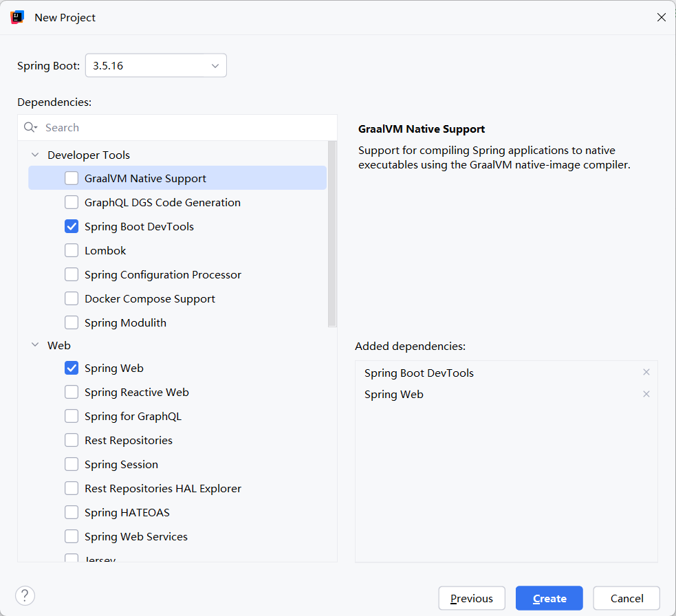Select the Spring HATEOAS row label
676x616 pixels.
pyautogui.click(x=127, y=513)
